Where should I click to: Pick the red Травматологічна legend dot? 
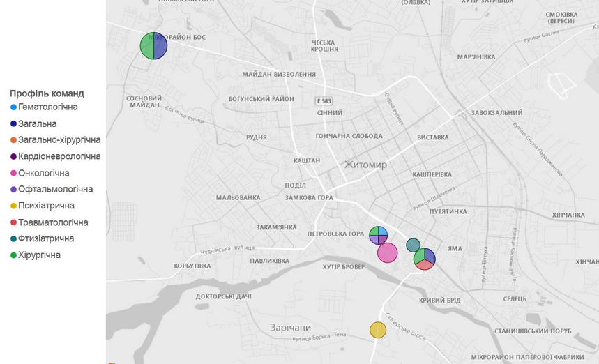click(x=14, y=222)
